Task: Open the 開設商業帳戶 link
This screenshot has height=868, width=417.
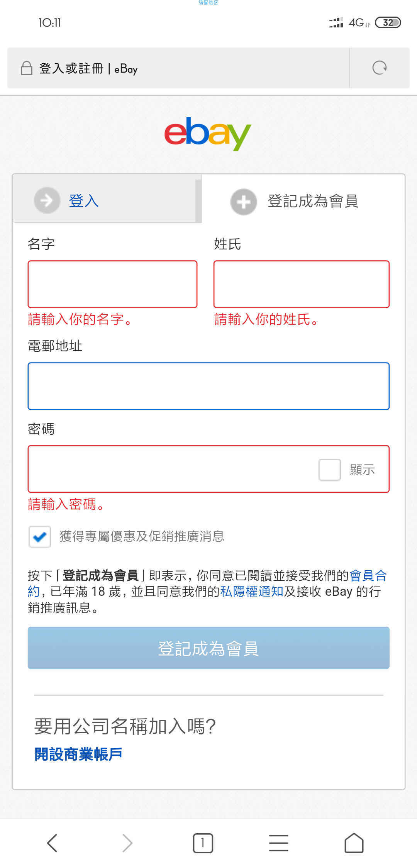Action: [x=78, y=754]
